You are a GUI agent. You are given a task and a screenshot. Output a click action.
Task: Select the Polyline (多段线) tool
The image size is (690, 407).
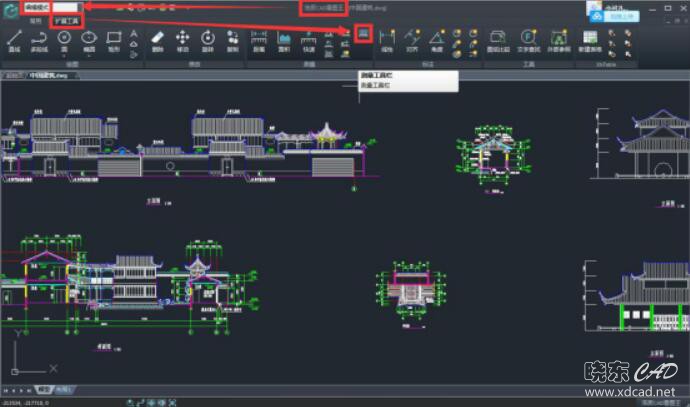click(x=39, y=38)
